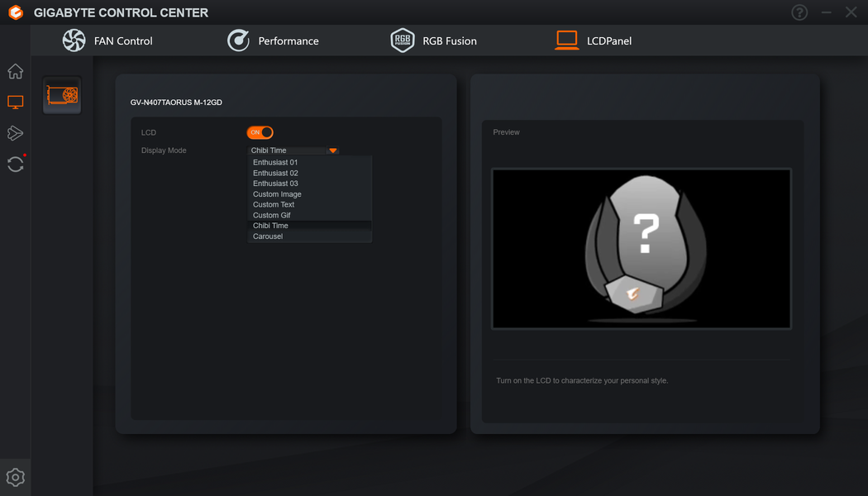Choose Enthusiast 03 display mode
The width and height of the screenshot is (868, 496).
tap(309, 184)
